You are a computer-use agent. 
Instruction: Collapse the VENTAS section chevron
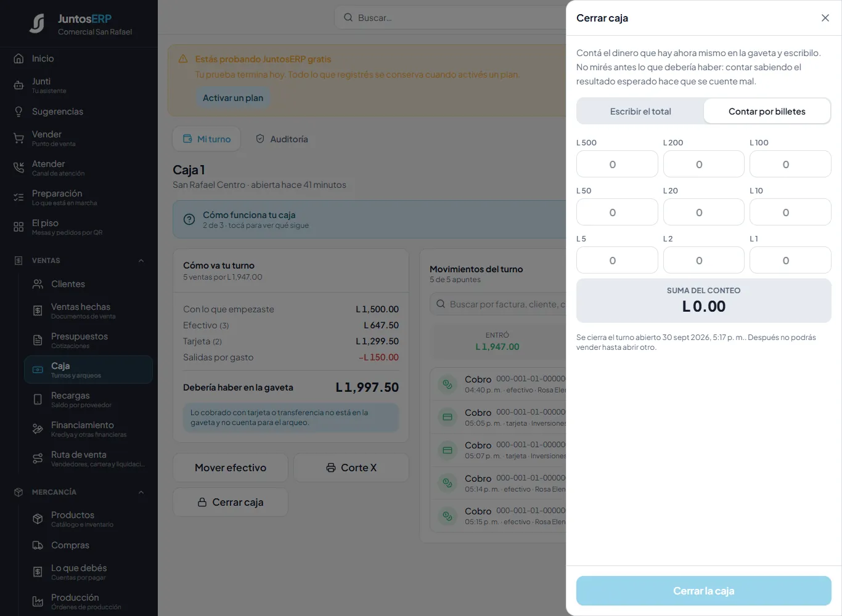[x=141, y=261]
